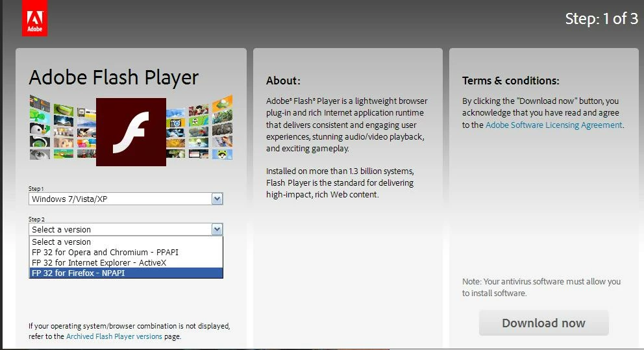Click the 'Adobe Flash Player' heading
Viewport: 644px width, 350px height.
(114, 78)
